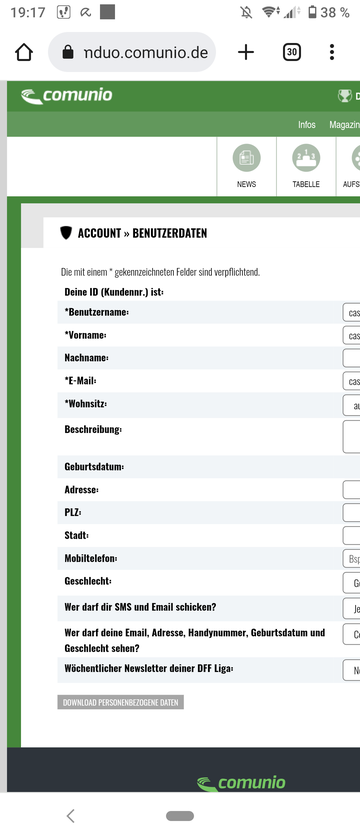This screenshot has width=360, height=840.
Task: Click Download personenbezogene Daten button
Action: coord(121,702)
